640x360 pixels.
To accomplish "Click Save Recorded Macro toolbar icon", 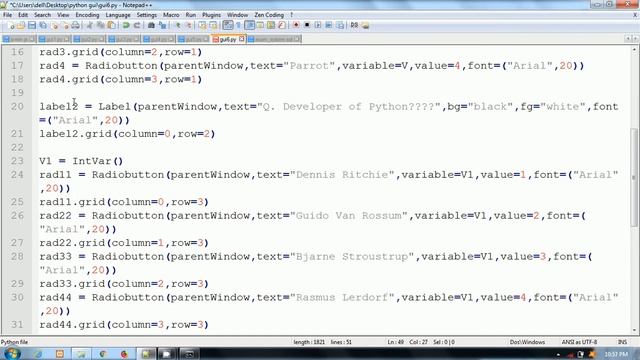I will pos(340,25).
